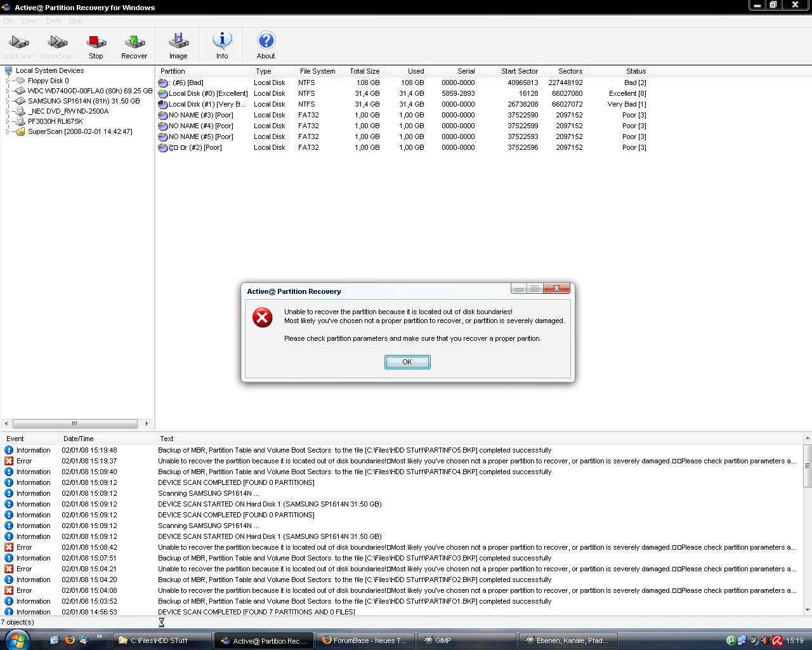Click the Avira umbrella tray icon
The width and height of the screenshot is (812, 650).
click(x=777, y=640)
